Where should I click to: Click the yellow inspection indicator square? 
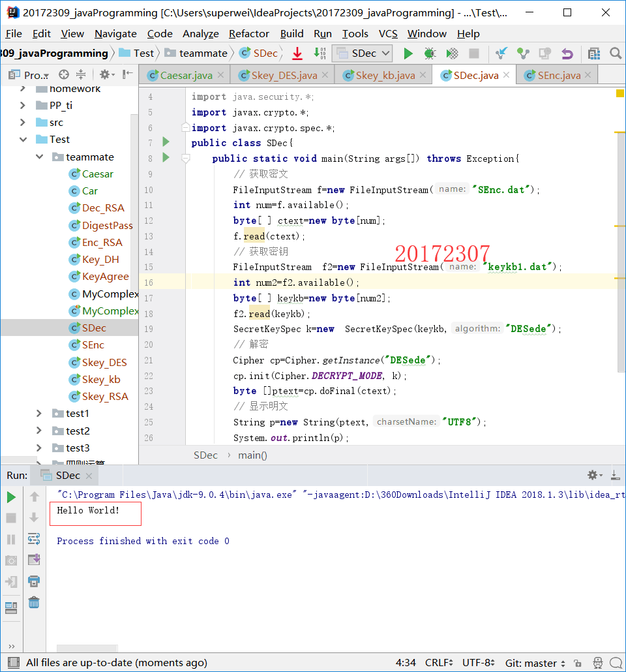[x=619, y=93]
